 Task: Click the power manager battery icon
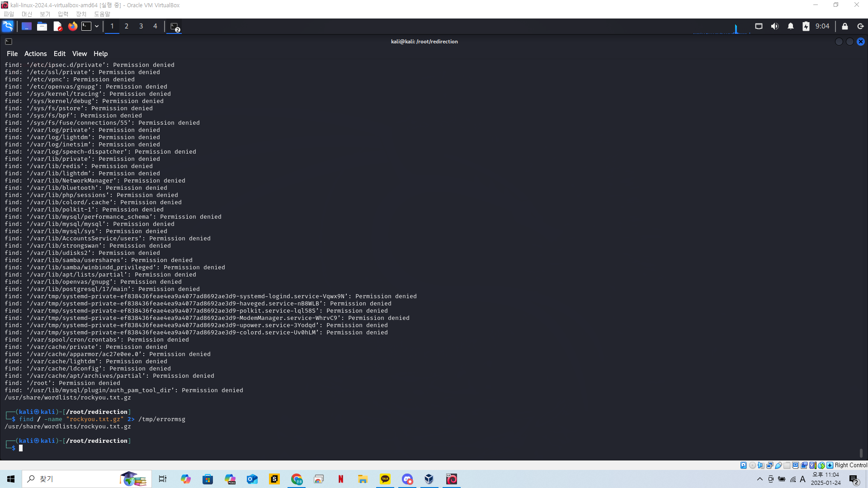(806, 26)
